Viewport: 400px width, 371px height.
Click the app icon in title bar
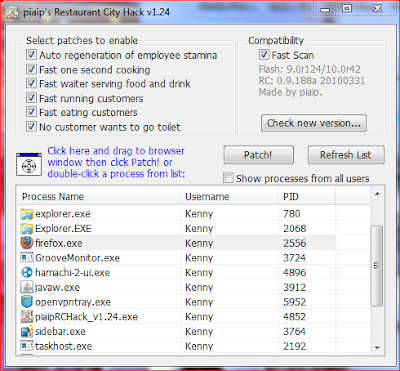(x=12, y=12)
